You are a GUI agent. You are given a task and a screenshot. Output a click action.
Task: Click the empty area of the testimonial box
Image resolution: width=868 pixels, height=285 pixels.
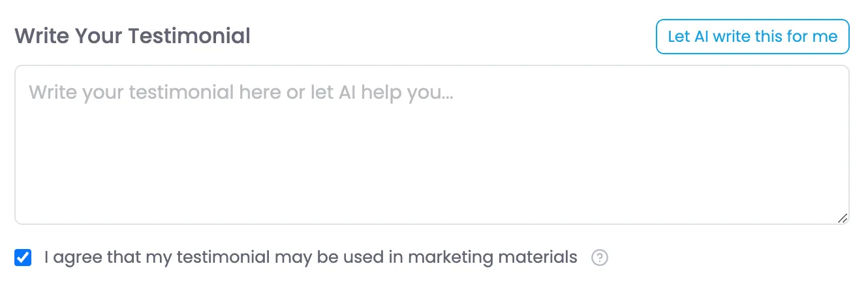[x=432, y=163]
